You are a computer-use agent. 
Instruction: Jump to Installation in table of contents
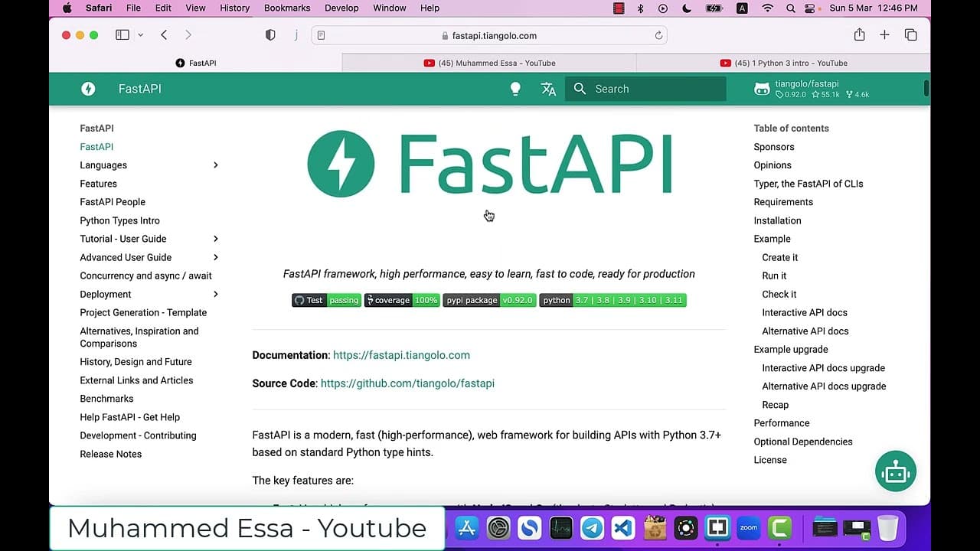tap(777, 220)
